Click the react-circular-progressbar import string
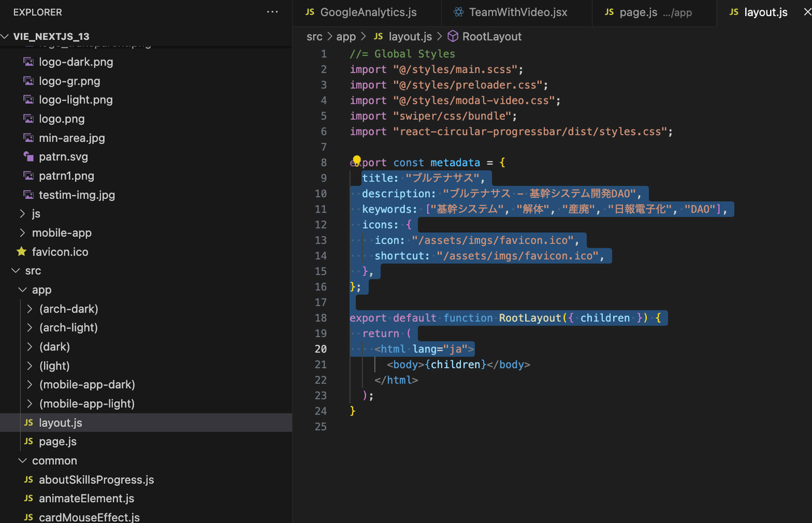Viewport: 812px width, 523px height. (x=530, y=132)
